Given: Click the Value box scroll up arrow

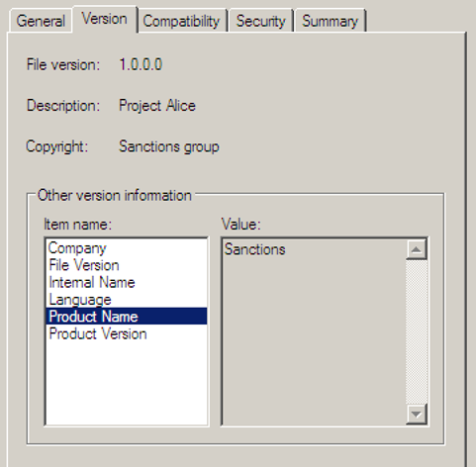Looking at the screenshot, I should click(417, 249).
